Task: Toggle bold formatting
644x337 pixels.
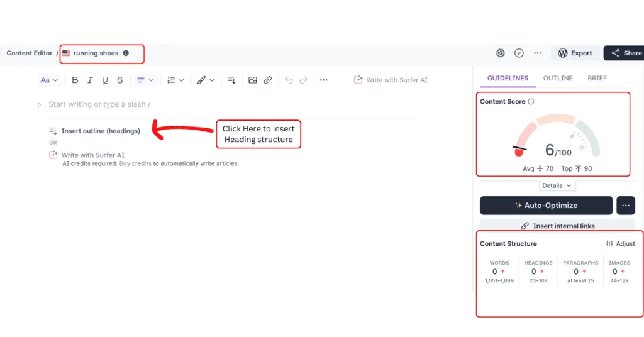Action: (x=75, y=80)
